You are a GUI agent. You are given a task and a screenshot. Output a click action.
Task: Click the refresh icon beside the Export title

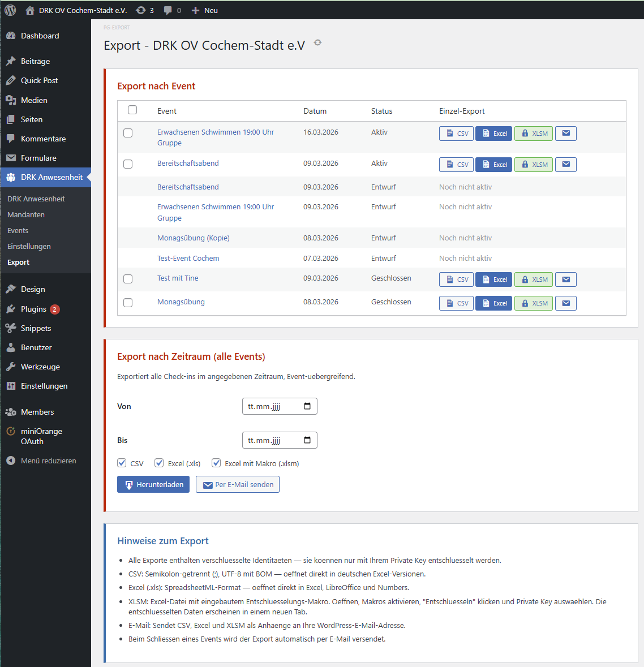317,42
